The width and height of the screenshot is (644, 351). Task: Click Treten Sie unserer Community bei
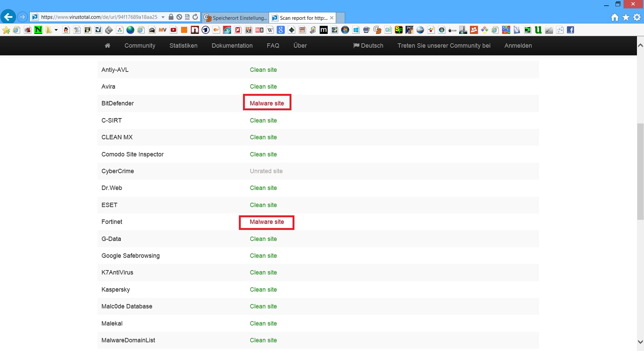444,45
